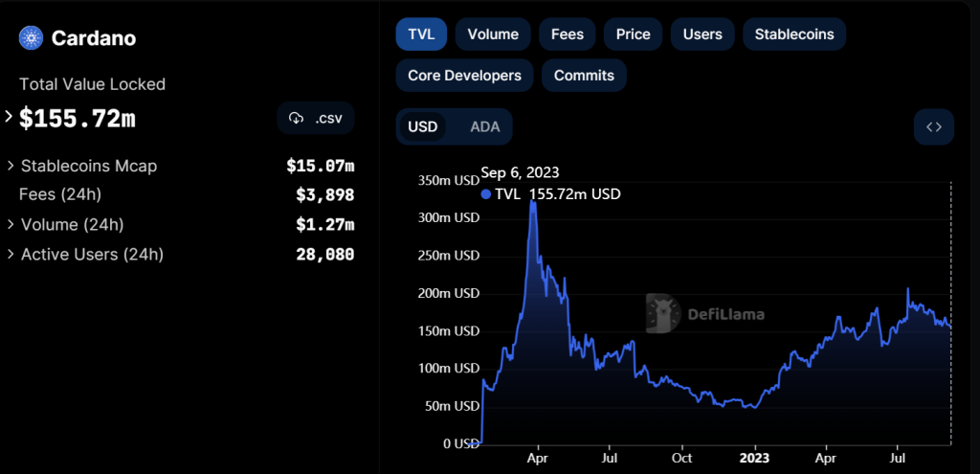Viewport: 980px width, 474px height.
Task: Show the Core Developers metric
Action: [464, 76]
